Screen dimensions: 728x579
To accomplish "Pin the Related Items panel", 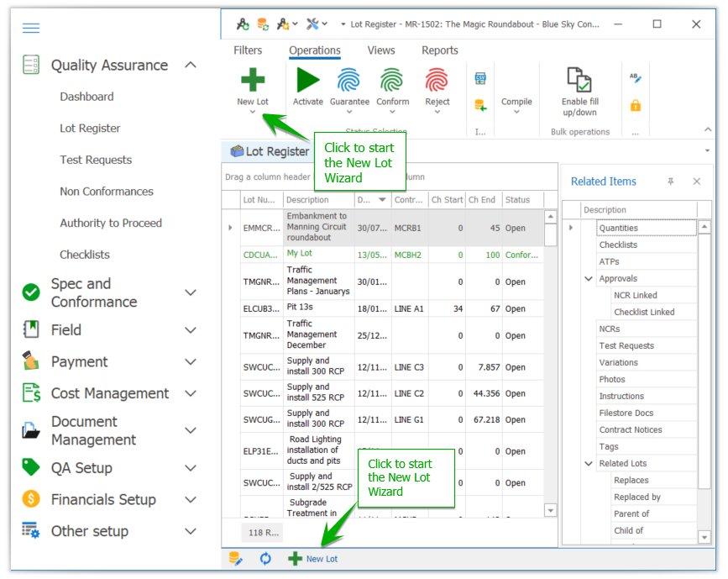I will coord(669,182).
